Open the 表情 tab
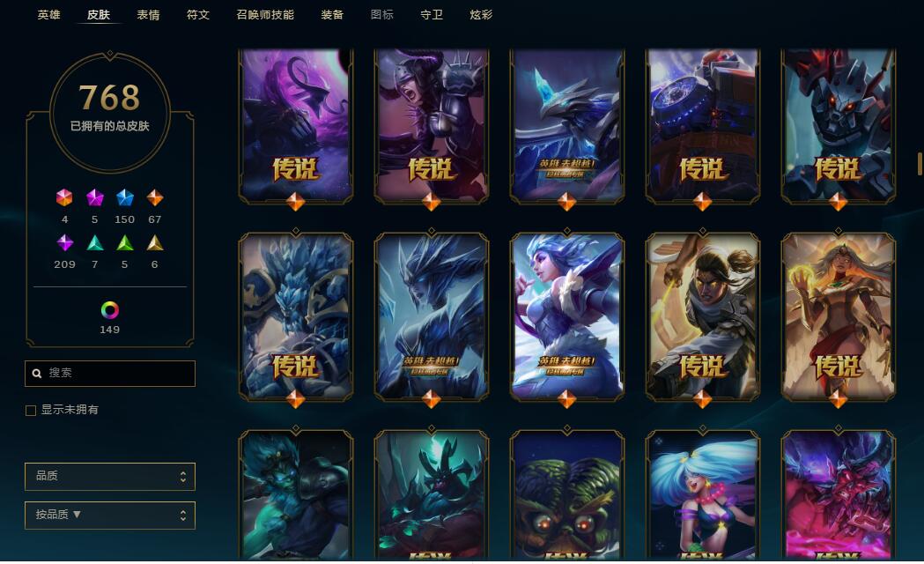924x564 pixels. 148,15
